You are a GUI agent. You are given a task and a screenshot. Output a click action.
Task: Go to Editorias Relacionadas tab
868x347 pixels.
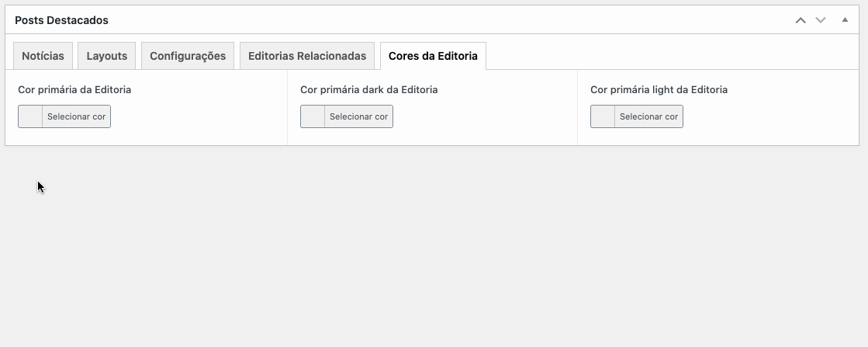pos(307,56)
